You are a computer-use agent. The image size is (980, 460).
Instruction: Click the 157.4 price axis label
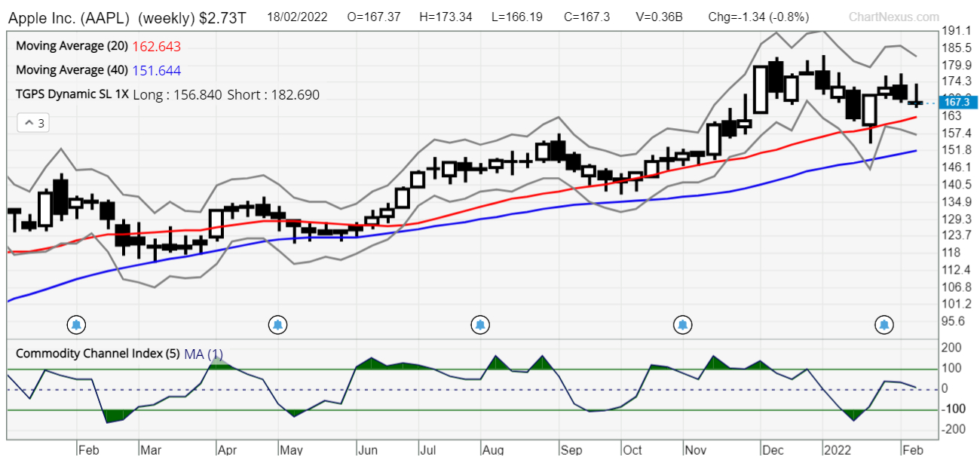click(x=956, y=133)
